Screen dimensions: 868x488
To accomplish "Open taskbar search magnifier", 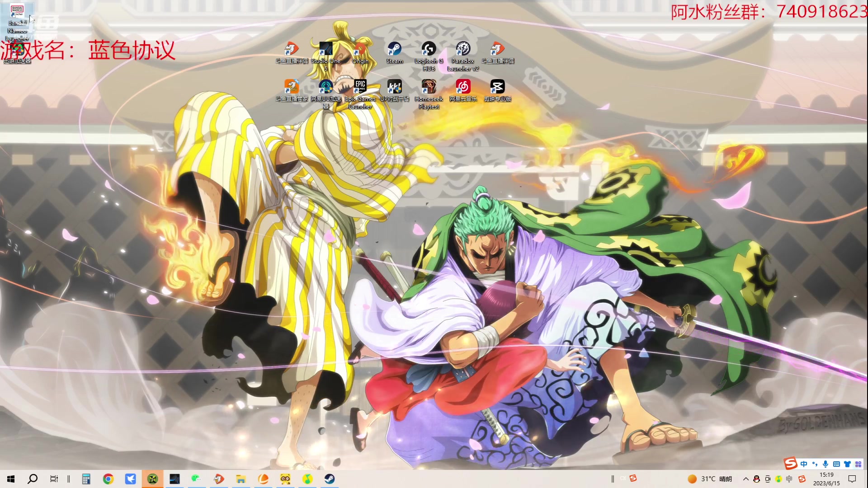I will [33, 479].
